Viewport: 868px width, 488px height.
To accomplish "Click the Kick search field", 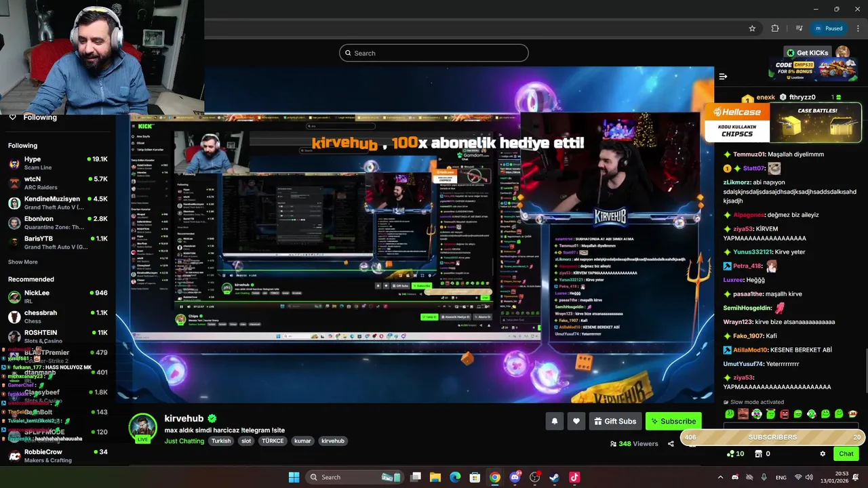I will (434, 53).
